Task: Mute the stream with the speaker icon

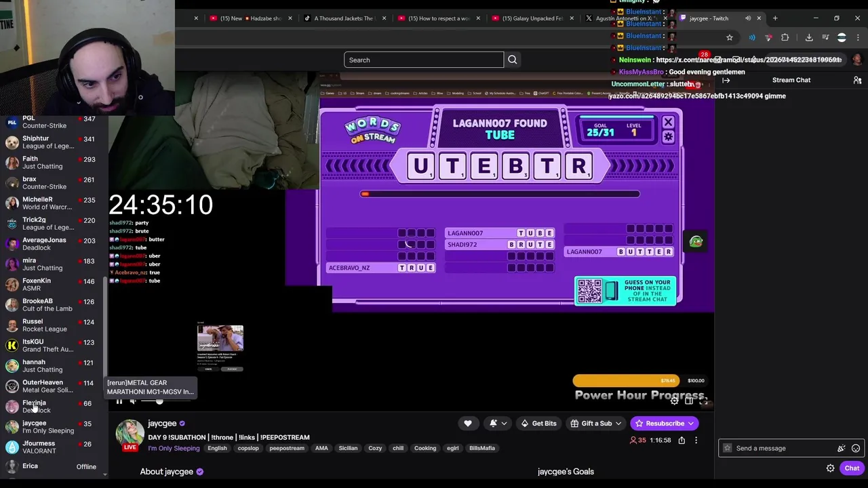Action: pos(134,401)
